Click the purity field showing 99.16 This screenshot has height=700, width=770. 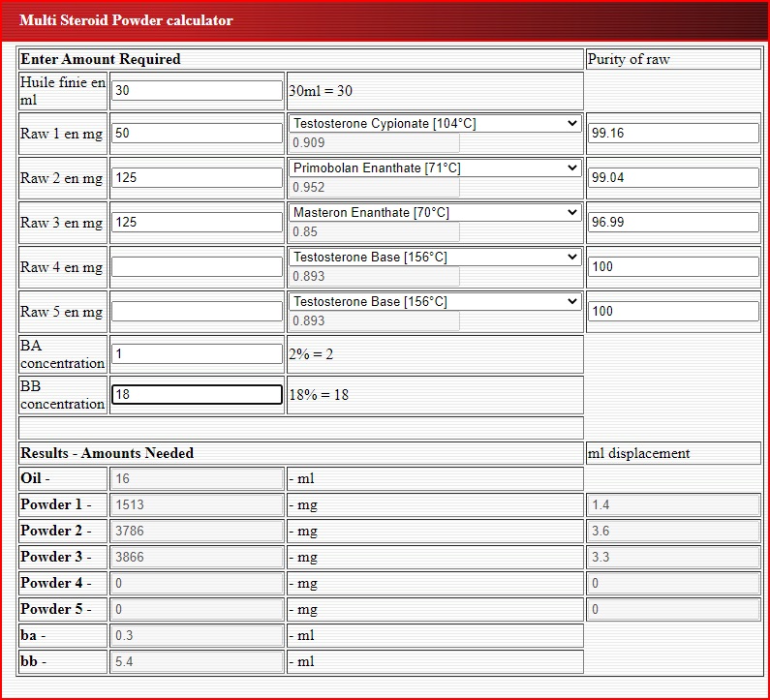(x=673, y=134)
